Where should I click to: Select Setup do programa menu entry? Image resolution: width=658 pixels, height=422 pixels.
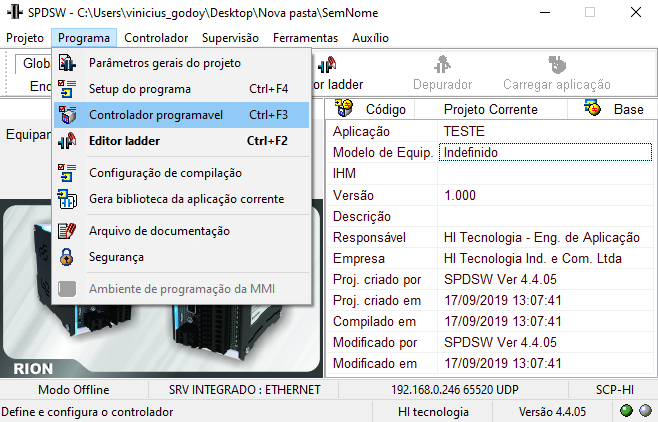(181, 89)
